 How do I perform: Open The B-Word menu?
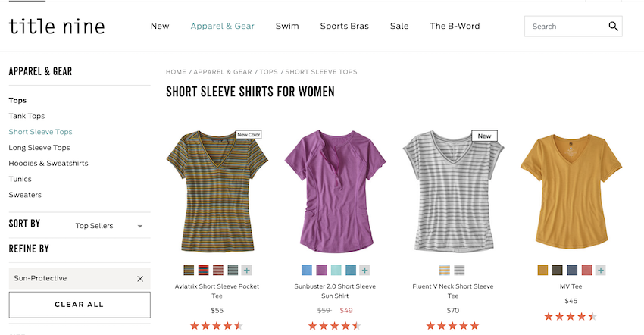click(455, 26)
